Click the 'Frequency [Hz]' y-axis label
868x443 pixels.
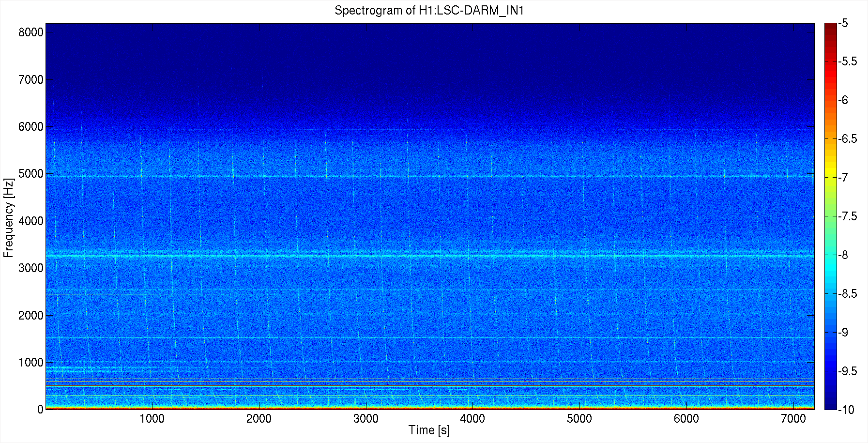(9, 218)
